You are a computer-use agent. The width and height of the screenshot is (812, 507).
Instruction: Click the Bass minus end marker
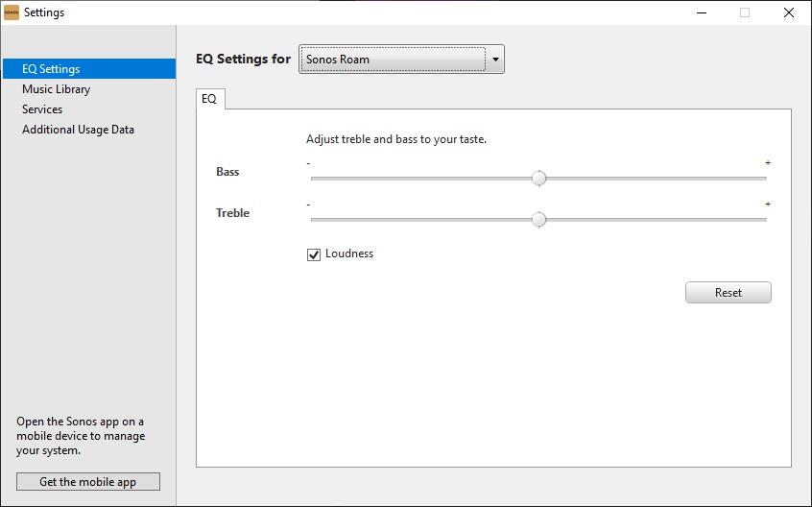[308, 163]
